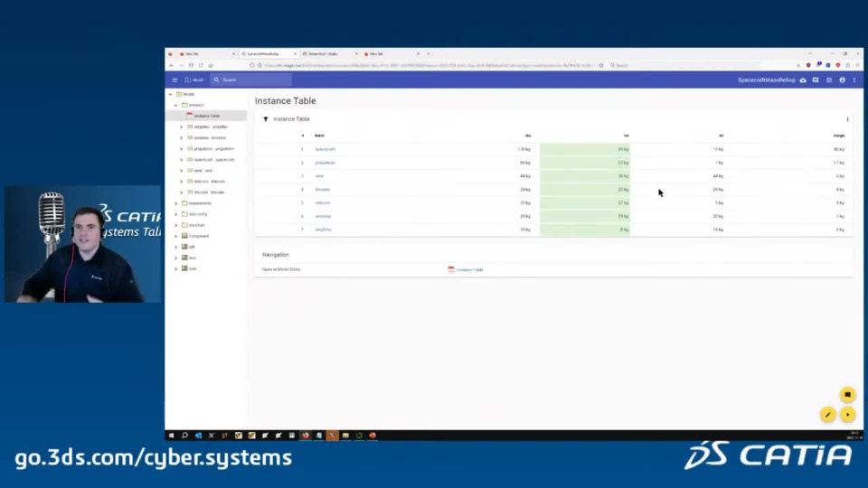Open Windows taskbar search icon
Screen dimensions: 868x488
click(184, 436)
